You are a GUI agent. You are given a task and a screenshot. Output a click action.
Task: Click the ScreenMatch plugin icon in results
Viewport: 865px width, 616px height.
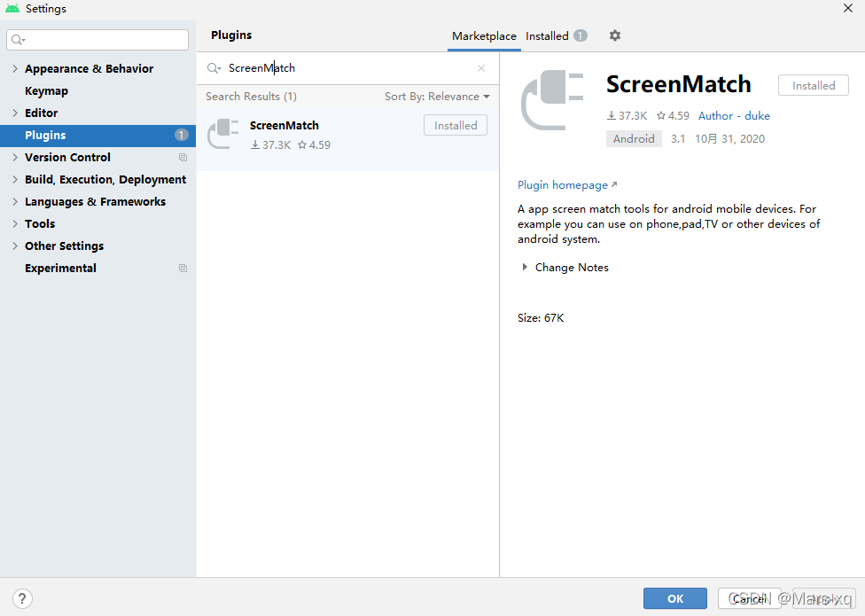222,134
